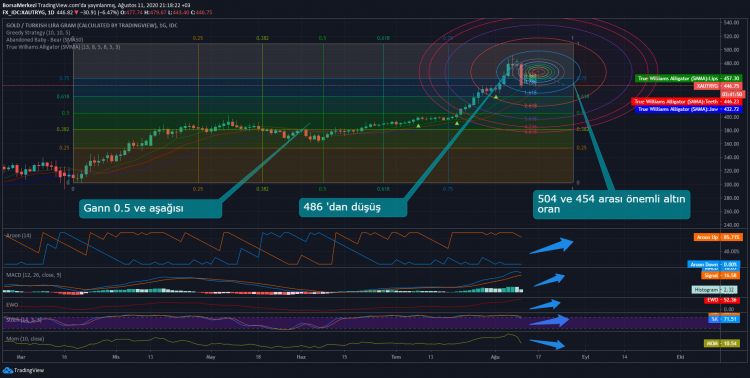Viewport: 750px width, 378px height.
Task: Click the 0.25 Gann label left of the box
Action: (64, 148)
